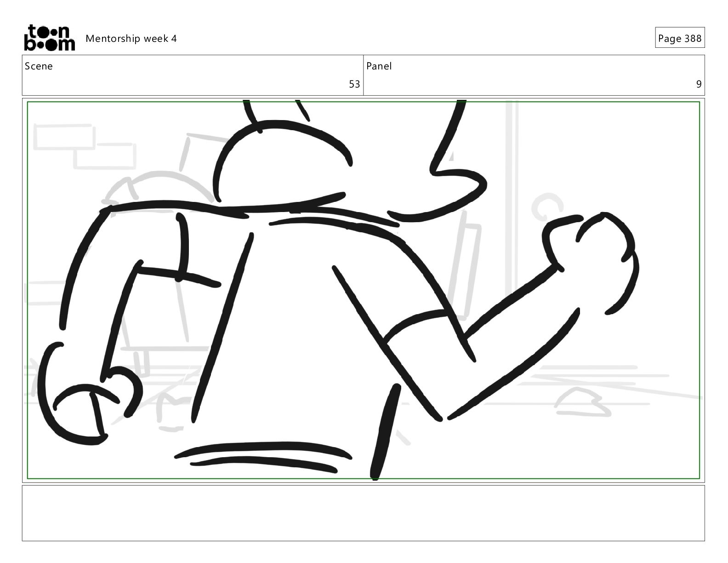Click the panel number 9
This screenshot has width=728, height=563.
699,84
